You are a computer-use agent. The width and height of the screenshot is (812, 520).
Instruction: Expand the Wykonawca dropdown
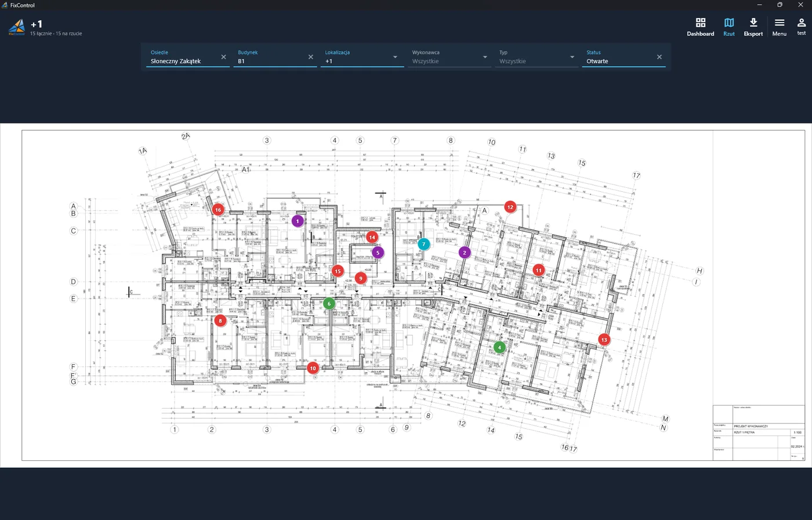tap(485, 57)
